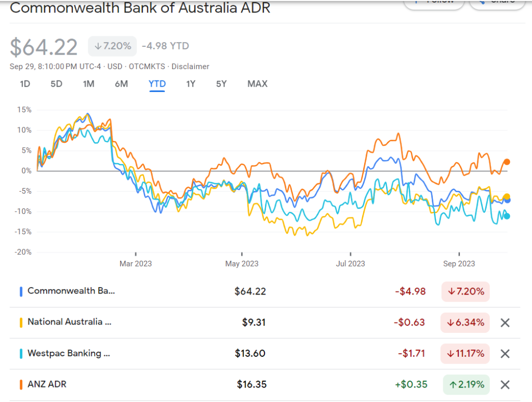Click the blue Commonwealth endpoint dot
The height and width of the screenshot is (402, 532).
click(507, 200)
